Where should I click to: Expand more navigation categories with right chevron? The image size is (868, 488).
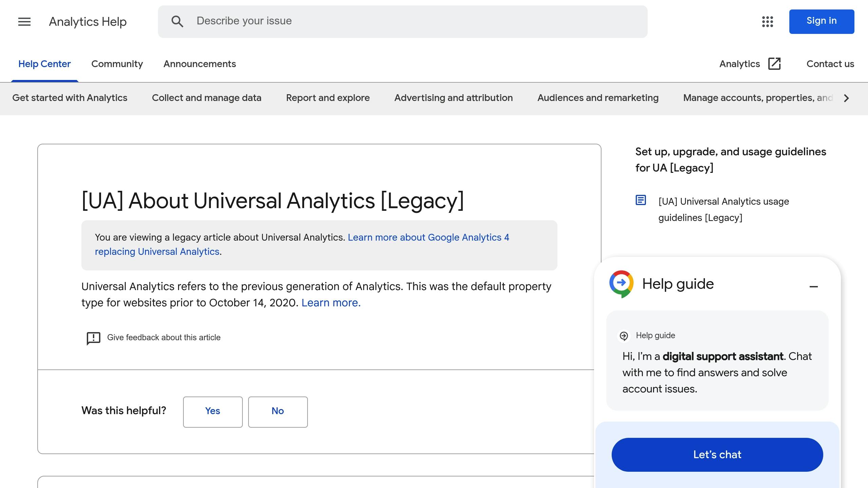click(846, 98)
